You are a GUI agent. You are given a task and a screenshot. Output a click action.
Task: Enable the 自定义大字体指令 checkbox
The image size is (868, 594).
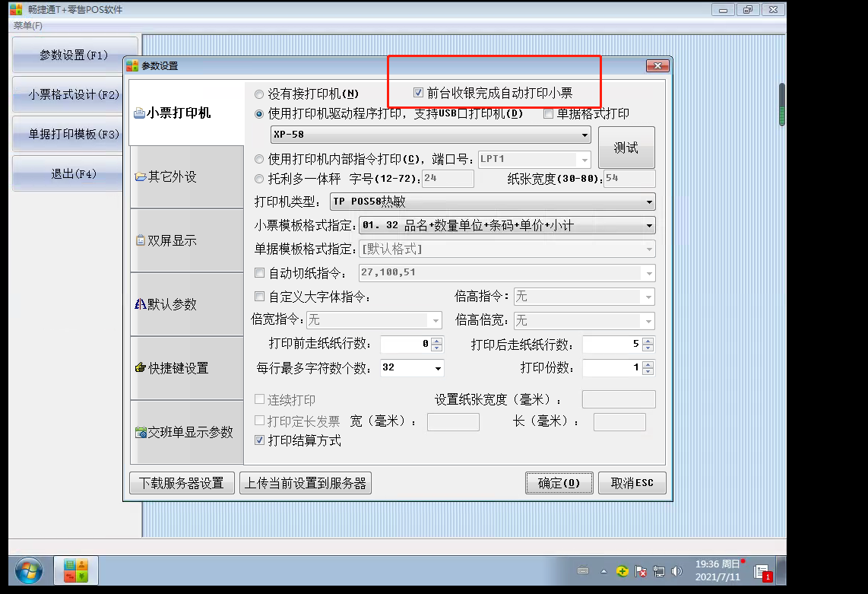click(x=259, y=297)
